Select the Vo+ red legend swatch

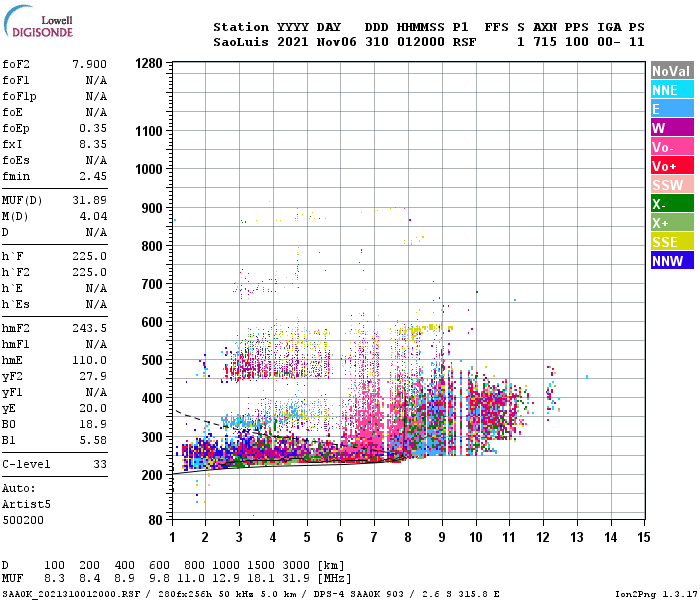coord(672,166)
